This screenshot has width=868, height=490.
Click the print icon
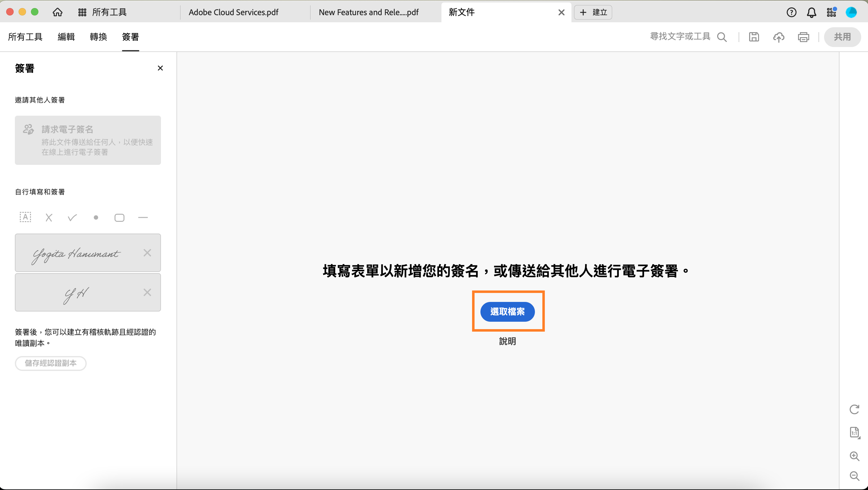coord(803,37)
